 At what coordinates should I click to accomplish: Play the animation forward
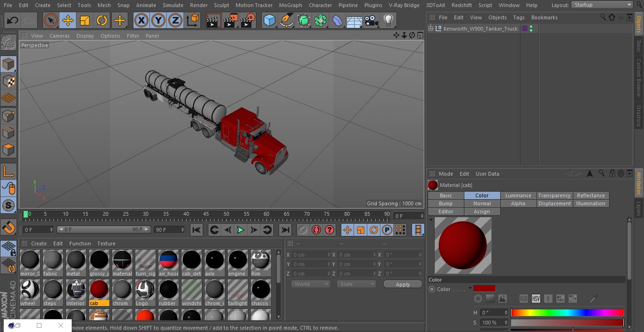(240, 230)
